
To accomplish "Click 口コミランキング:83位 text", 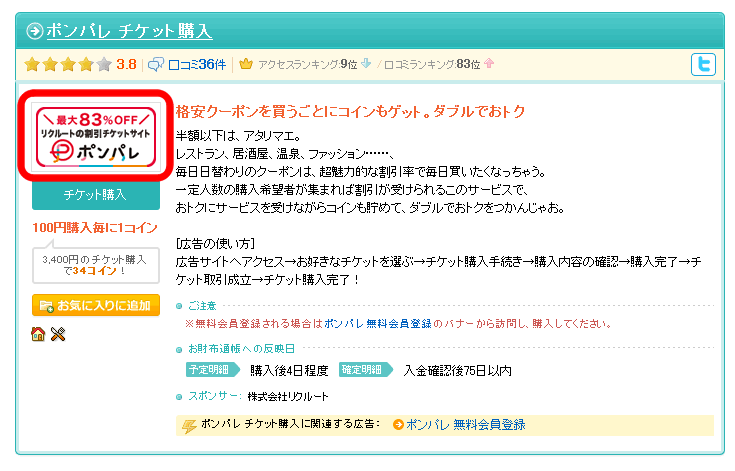I will (432, 64).
